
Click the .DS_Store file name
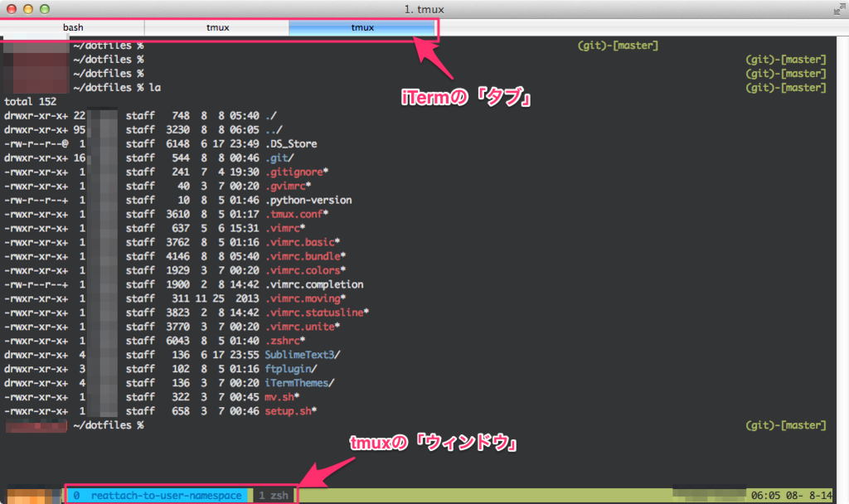[x=291, y=144]
